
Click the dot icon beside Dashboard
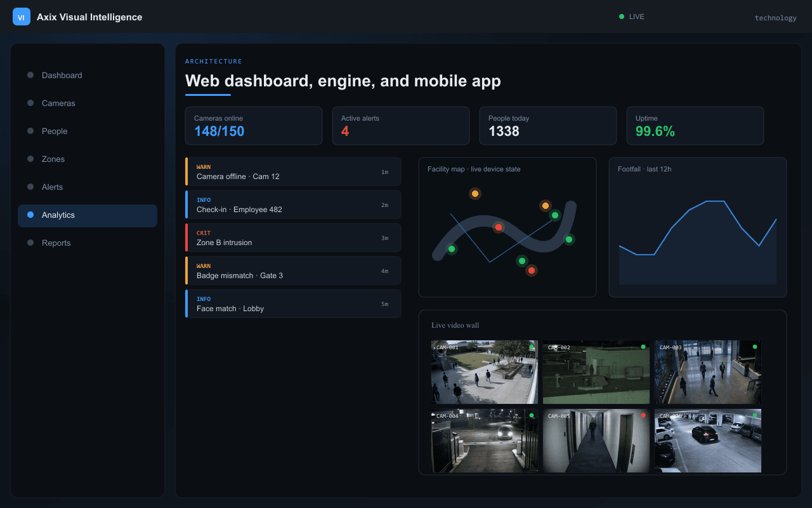point(30,75)
